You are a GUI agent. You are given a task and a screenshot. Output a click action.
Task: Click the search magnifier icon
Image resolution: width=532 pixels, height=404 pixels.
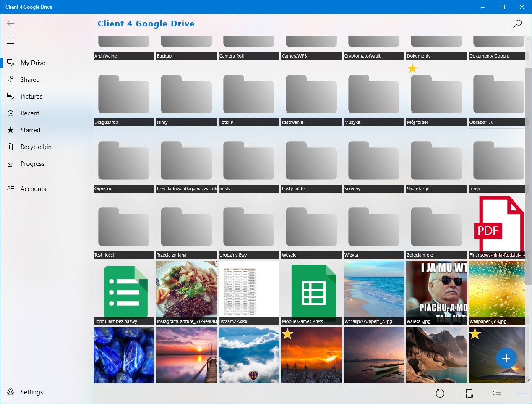[x=517, y=24]
